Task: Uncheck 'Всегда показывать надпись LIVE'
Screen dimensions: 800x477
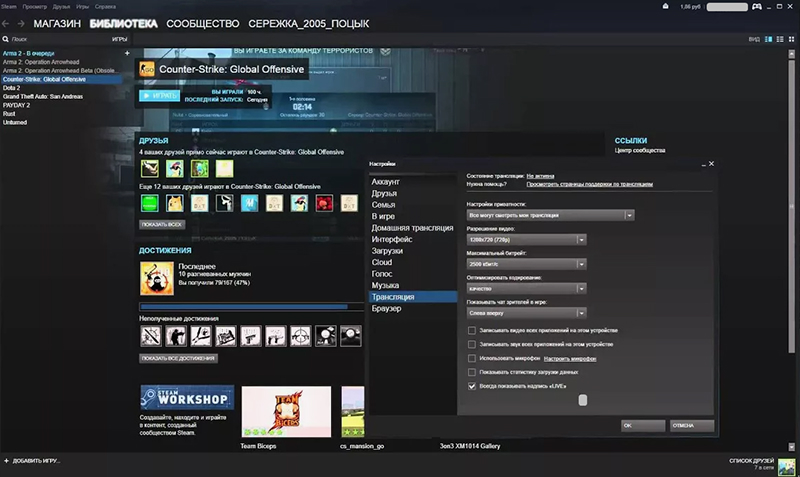Action: 472,386
